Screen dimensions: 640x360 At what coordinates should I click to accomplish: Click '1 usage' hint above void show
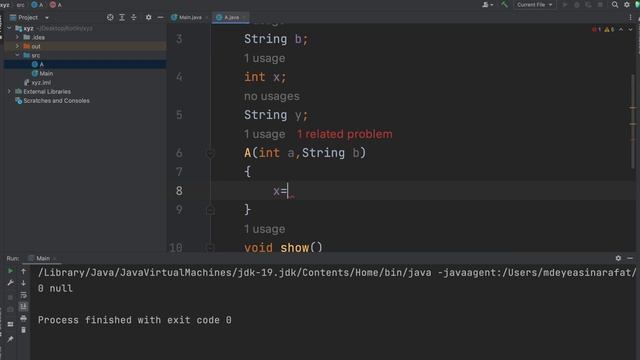pyautogui.click(x=264, y=229)
